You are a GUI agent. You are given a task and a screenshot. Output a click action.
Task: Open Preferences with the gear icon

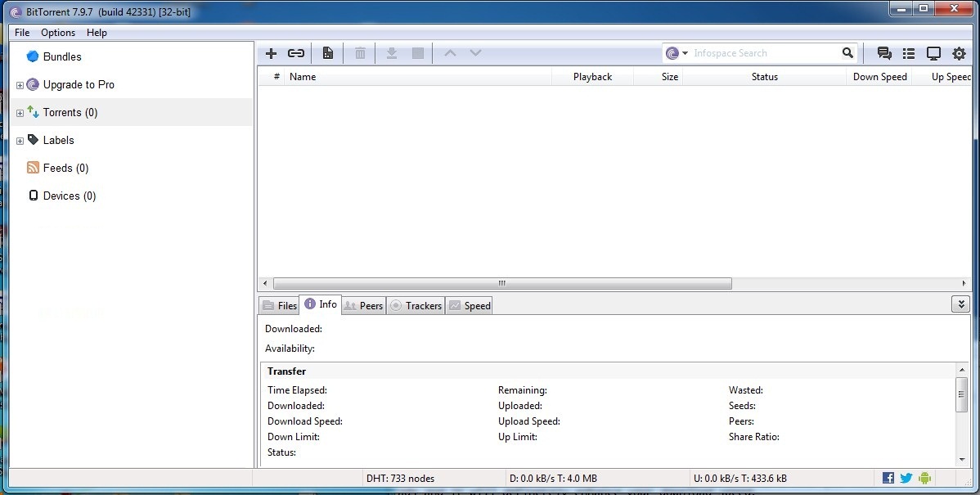coord(959,53)
